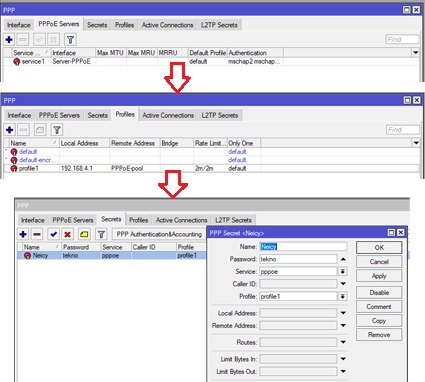Image resolution: width=425 pixels, height=382 pixels.
Task: Apply the PPP secret changes
Action: [379, 276]
